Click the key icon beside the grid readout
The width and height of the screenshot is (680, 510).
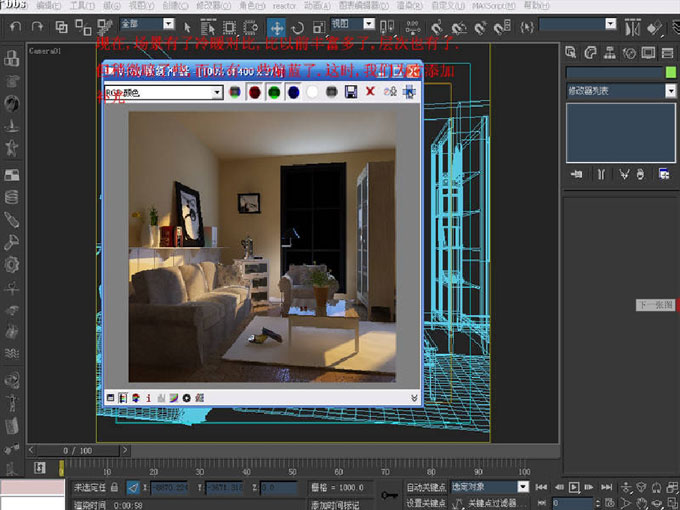click(x=389, y=493)
